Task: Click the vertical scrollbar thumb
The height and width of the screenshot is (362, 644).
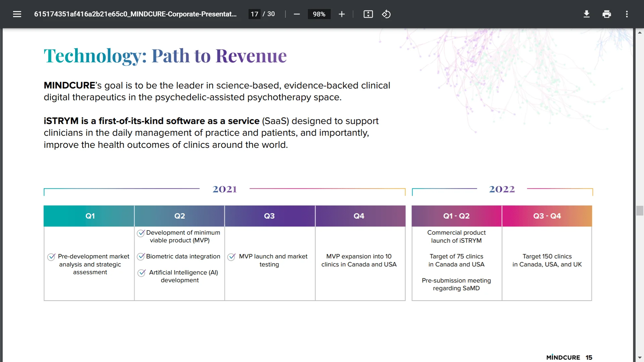Action: click(640, 211)
